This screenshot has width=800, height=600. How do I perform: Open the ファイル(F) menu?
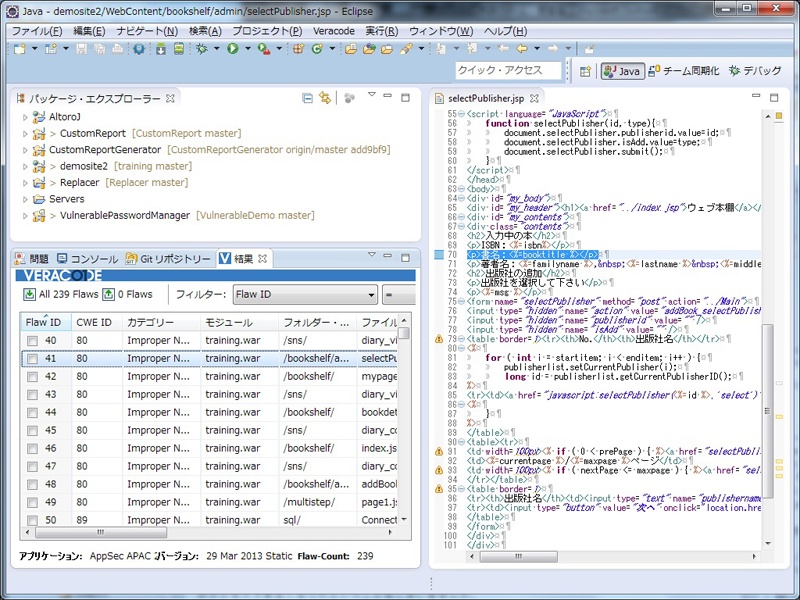pos(37,31)
